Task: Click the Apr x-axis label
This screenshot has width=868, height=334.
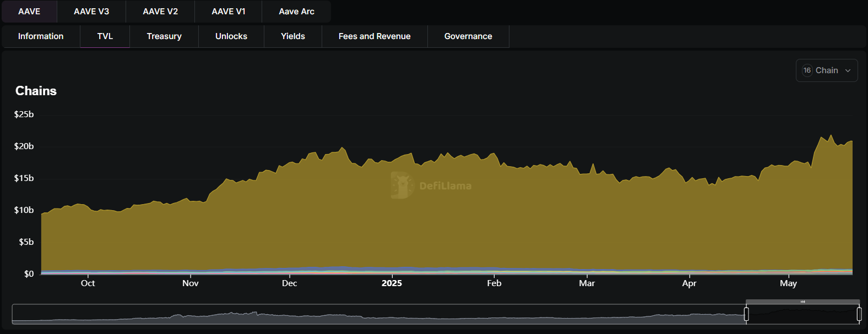Action: click(689, 283)
